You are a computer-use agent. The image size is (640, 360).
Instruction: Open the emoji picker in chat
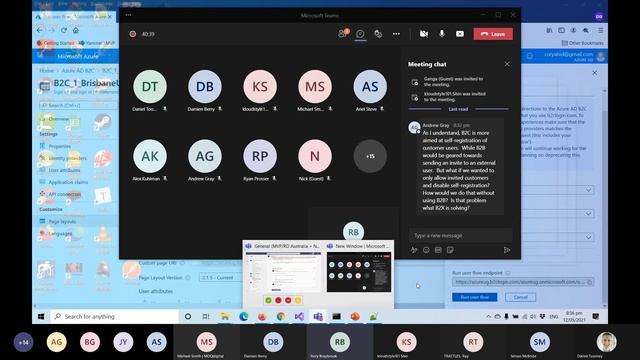[426, 250]
